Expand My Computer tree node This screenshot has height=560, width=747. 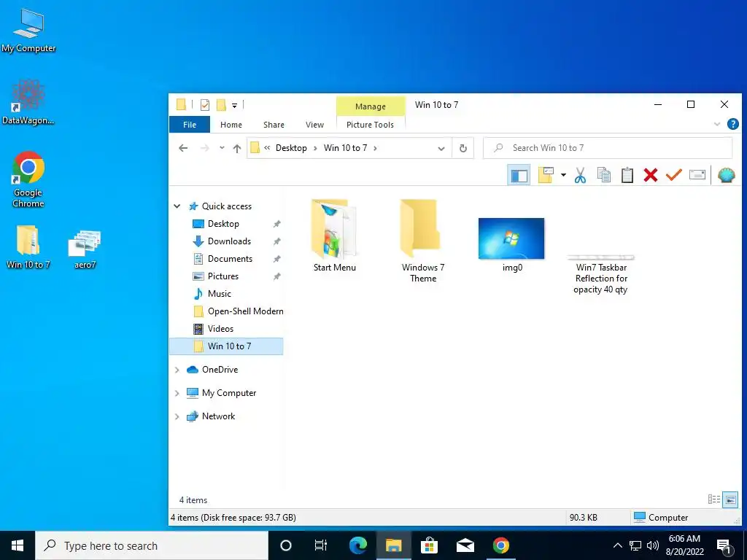pyautogui.click(x=177, y=393)
